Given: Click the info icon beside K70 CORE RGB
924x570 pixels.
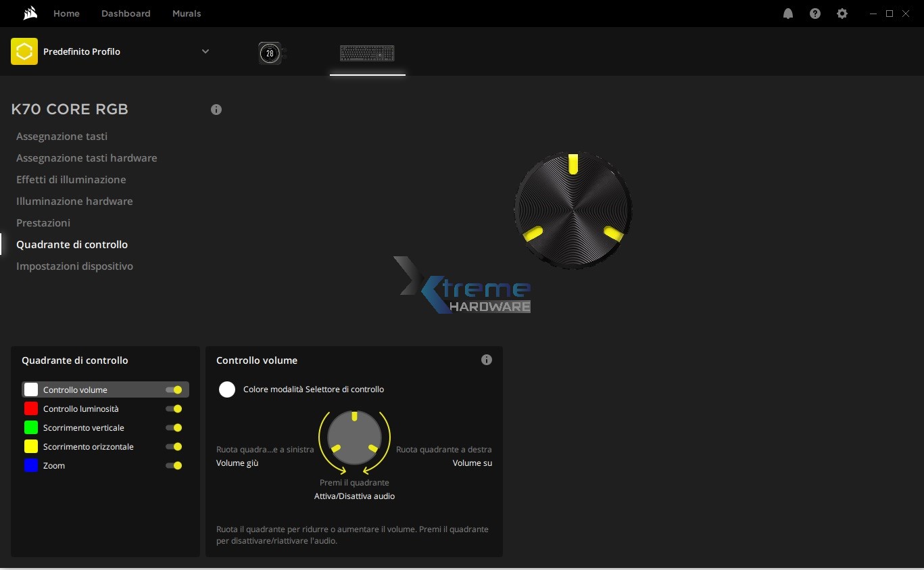Looking at the screenshot, I should click(216, 110).
